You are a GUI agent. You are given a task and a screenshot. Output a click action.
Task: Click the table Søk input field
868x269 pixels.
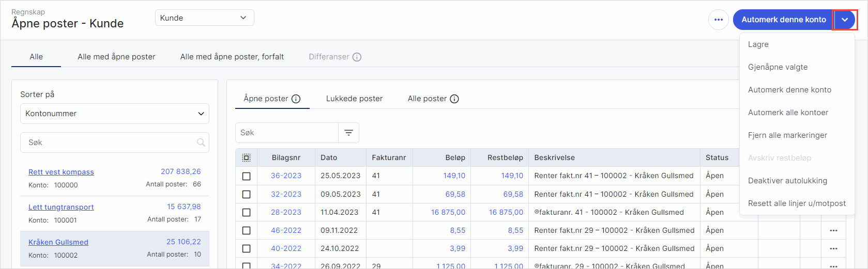(287, 133)
